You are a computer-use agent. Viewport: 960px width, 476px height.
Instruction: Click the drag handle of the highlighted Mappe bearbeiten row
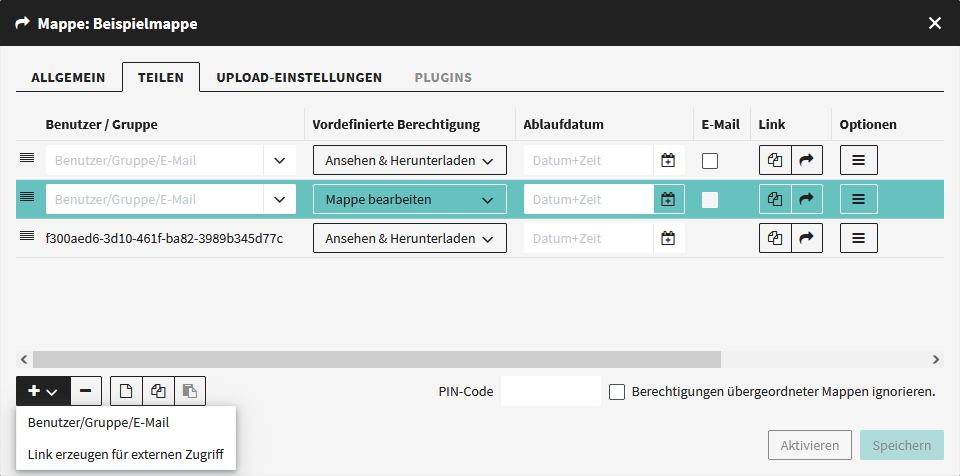(27, 197)
